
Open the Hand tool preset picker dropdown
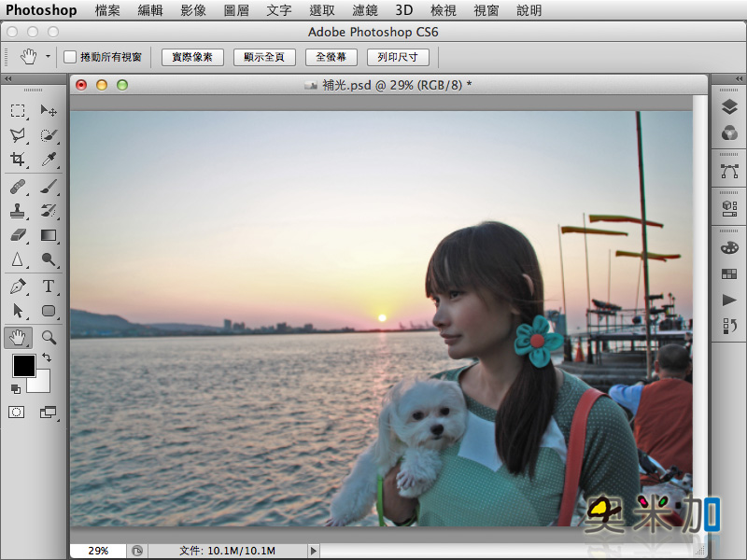(x=48, y=57)
